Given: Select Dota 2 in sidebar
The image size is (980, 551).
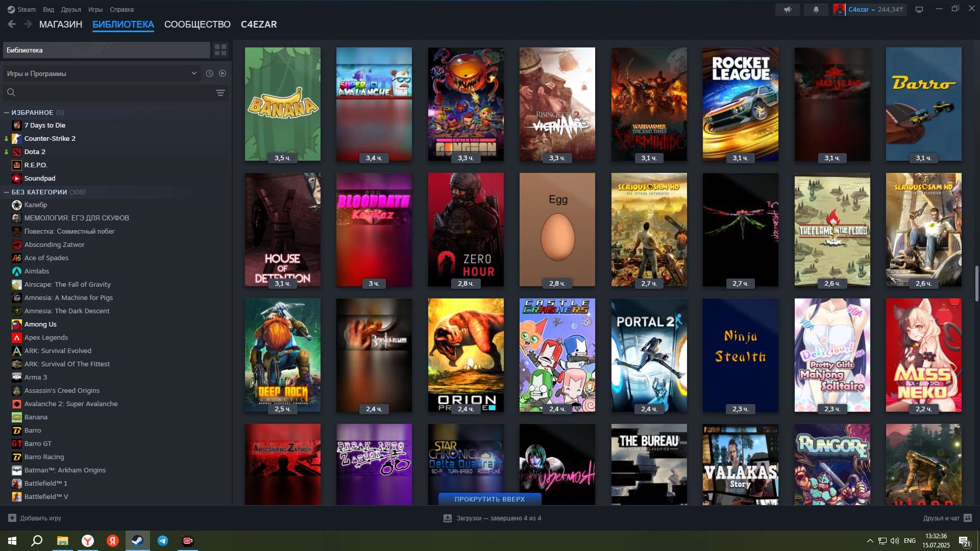Looking at the screenshot, I should tap(35, 152).
